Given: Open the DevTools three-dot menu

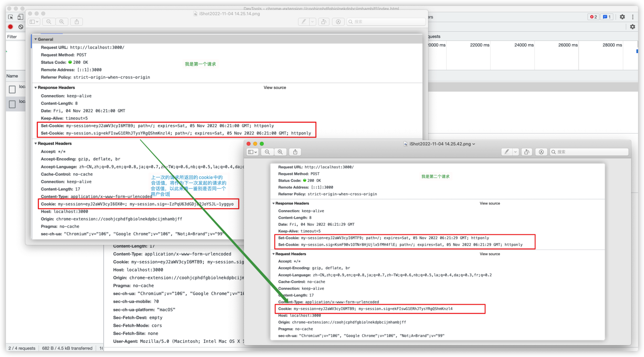Looking at the screenshot, I should [x=633, y=17].
